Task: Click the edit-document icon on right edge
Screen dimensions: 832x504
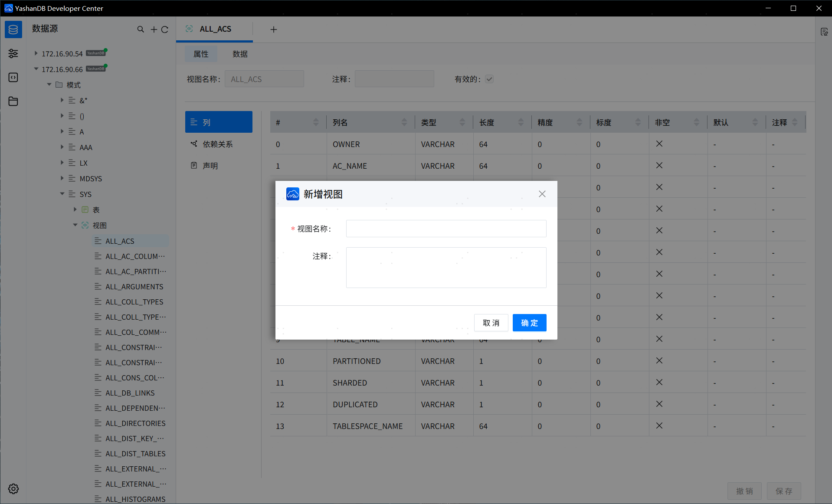Action: (825, 31)
